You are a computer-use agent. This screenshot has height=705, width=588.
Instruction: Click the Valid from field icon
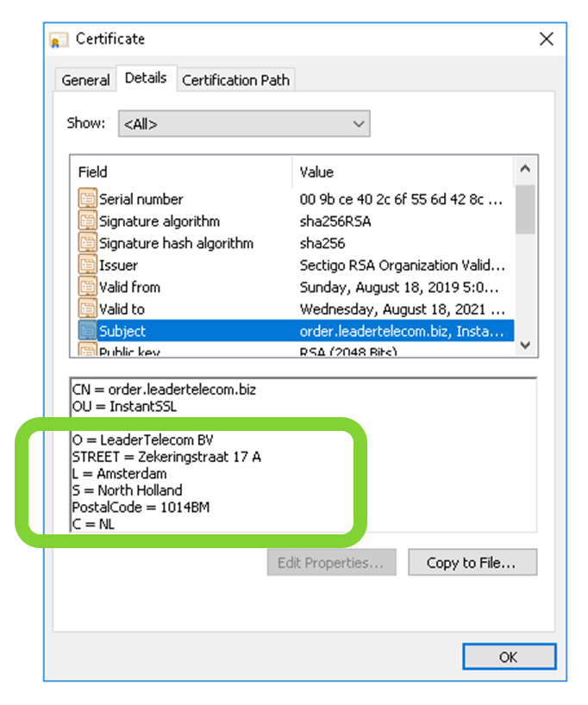tap(87, 287)
